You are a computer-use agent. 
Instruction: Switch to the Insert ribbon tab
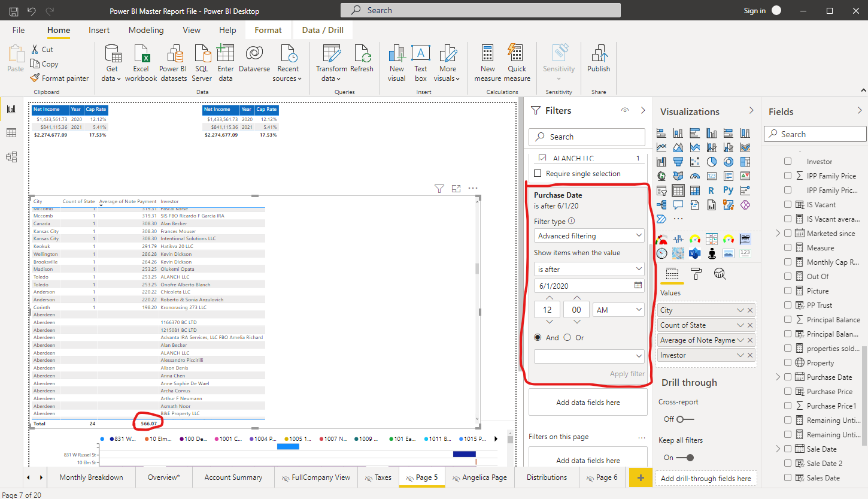point(99,30)
